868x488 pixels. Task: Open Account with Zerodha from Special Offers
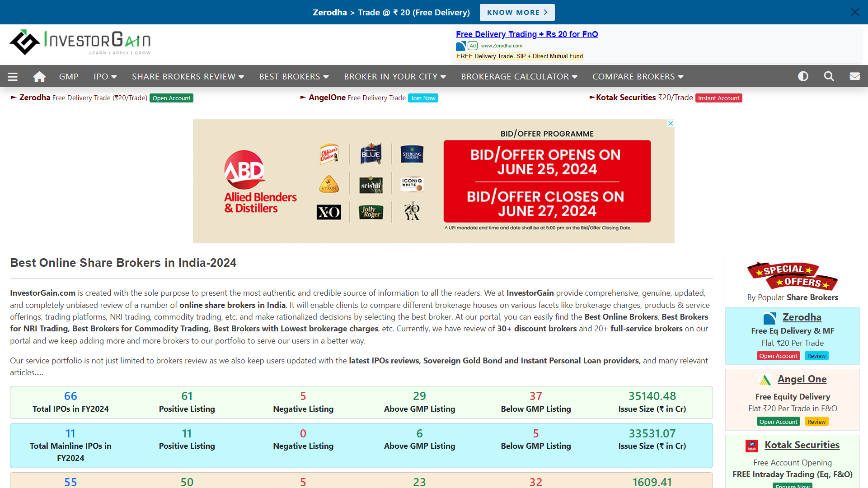778,356
